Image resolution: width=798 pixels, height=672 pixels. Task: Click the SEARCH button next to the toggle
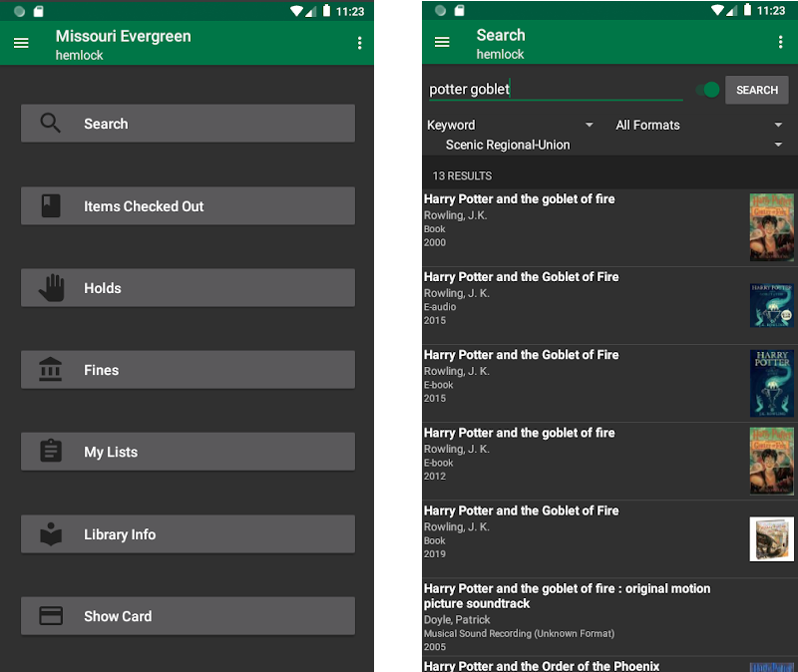pyautogui.click(x=757, y=90)
